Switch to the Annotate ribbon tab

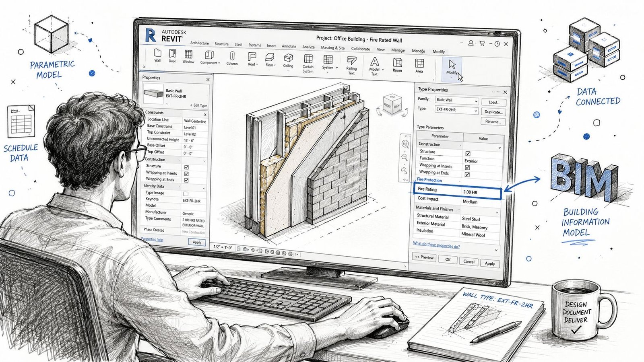289,46
